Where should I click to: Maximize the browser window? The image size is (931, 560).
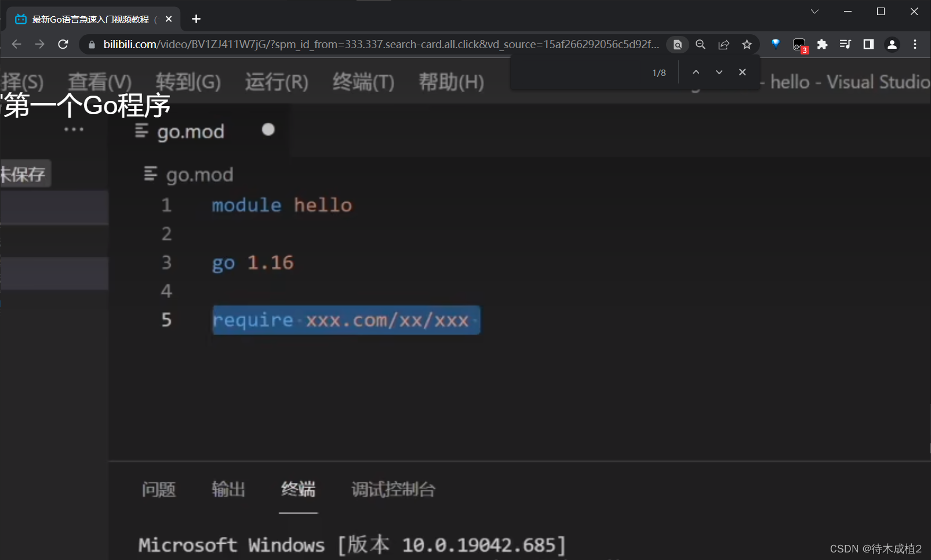[x=881, y=12]
